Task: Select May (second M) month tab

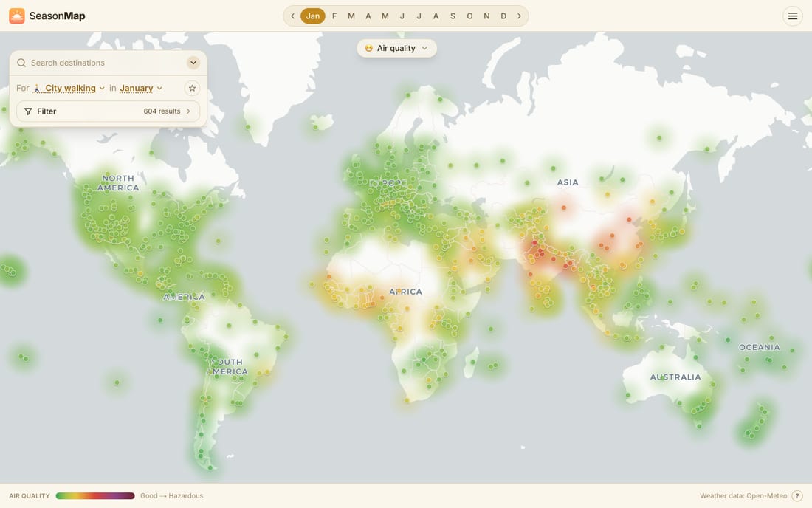Action: click(x=385, y=16)
